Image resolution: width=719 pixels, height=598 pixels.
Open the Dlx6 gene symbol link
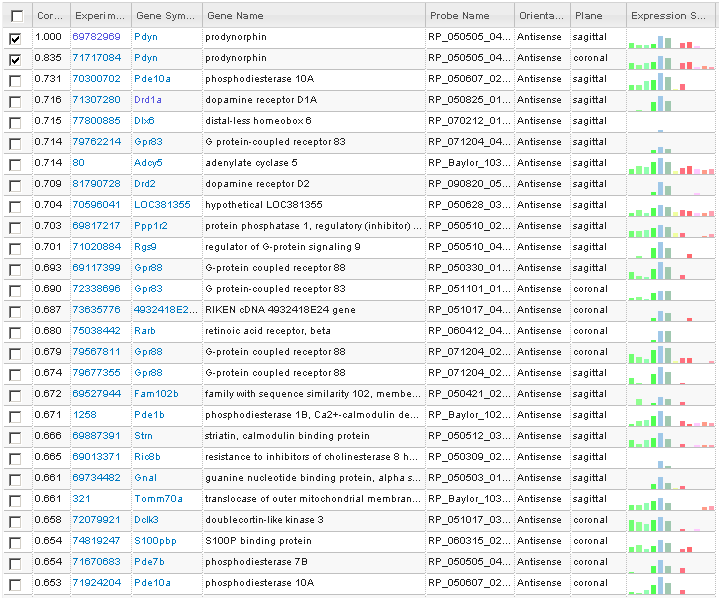coord(144,121)
